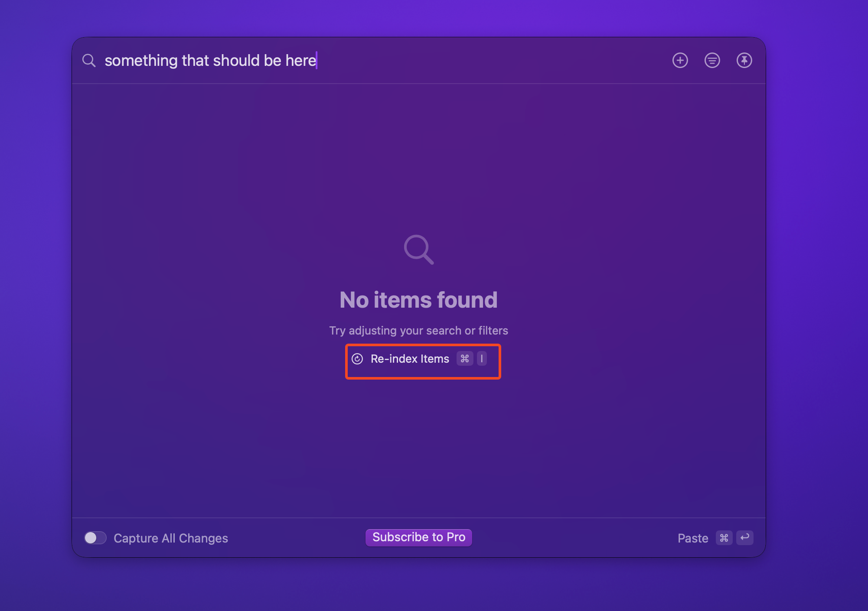Click the Paste action label

692,538
